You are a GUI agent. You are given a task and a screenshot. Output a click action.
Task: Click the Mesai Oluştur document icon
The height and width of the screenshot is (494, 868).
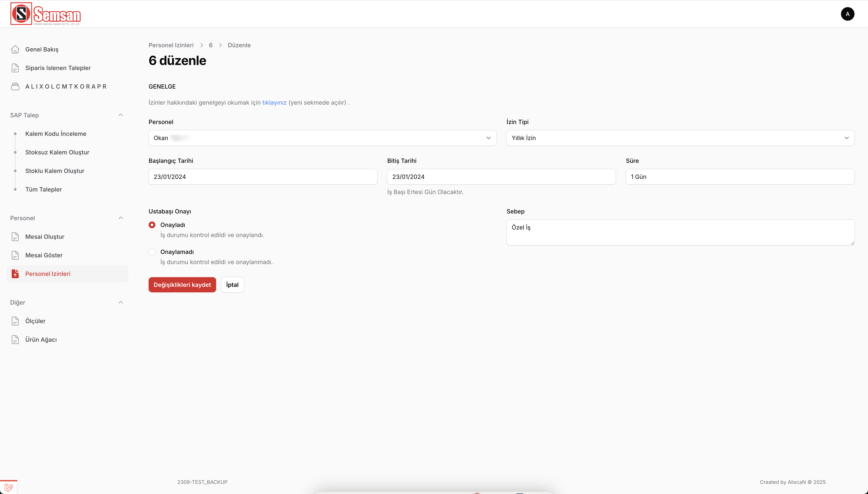point(15,236)
